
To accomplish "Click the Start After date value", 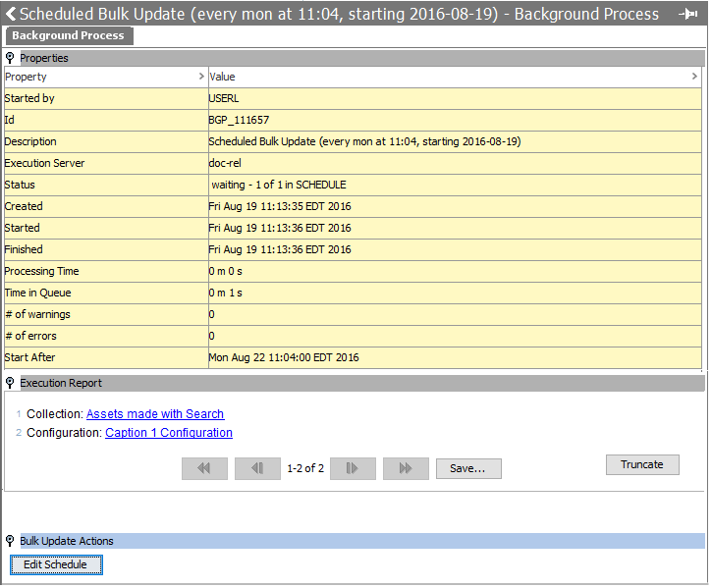I will [455, 358].
